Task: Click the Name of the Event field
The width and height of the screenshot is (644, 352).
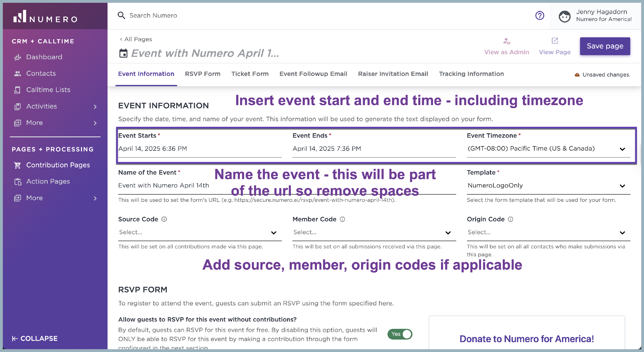Action: pyautogui.click(x=287, y=186)
